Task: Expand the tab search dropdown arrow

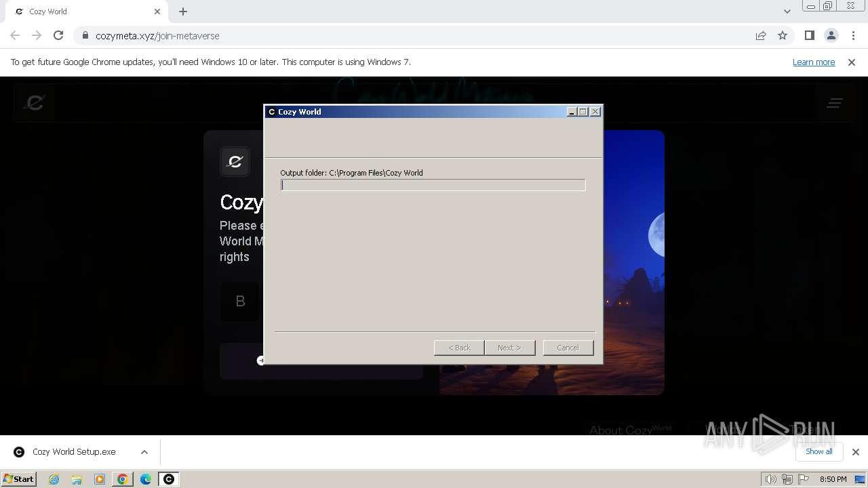Action: tap(787, 12)
